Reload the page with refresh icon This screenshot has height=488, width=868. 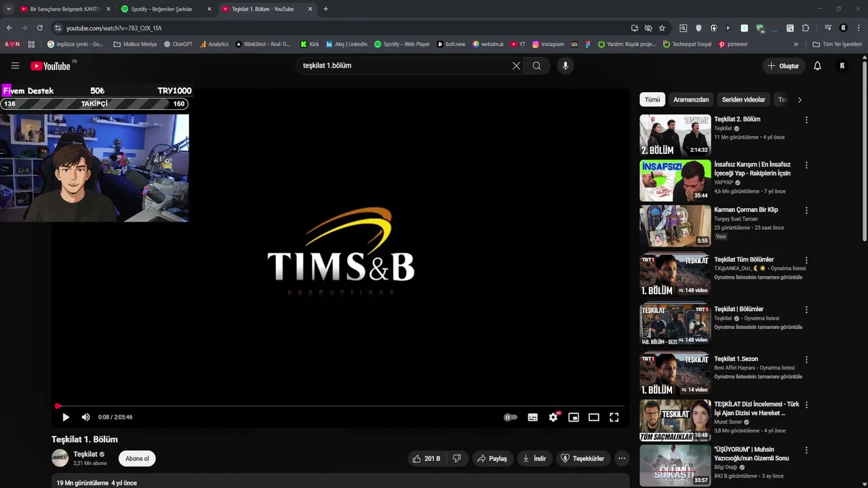click(x=40, y=28)
